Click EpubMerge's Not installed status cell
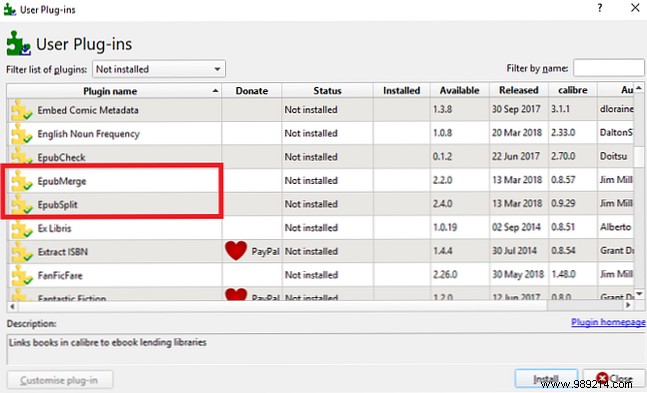Viewport: 647px width, 393px height. coord(327,180)
